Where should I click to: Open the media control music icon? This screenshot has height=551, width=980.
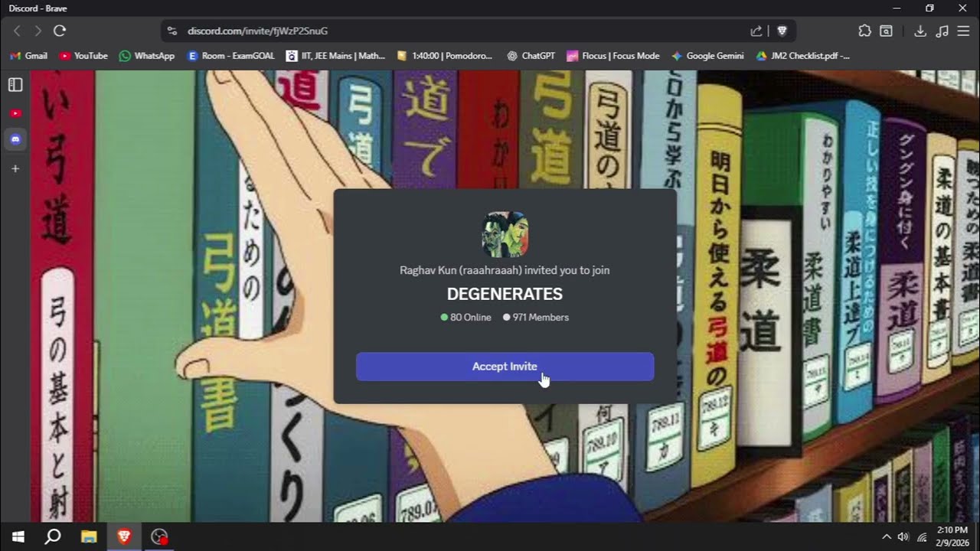[942, 31]
